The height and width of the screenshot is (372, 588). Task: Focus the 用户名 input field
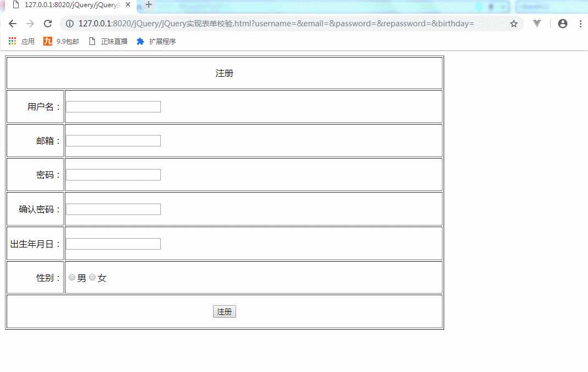[x=113, y=106]
